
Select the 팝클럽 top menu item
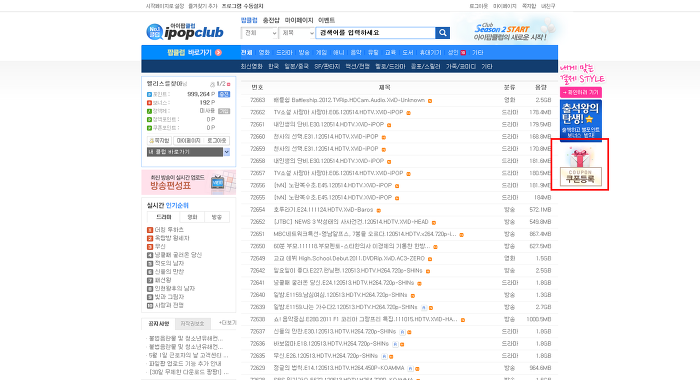tap(249, 20)
